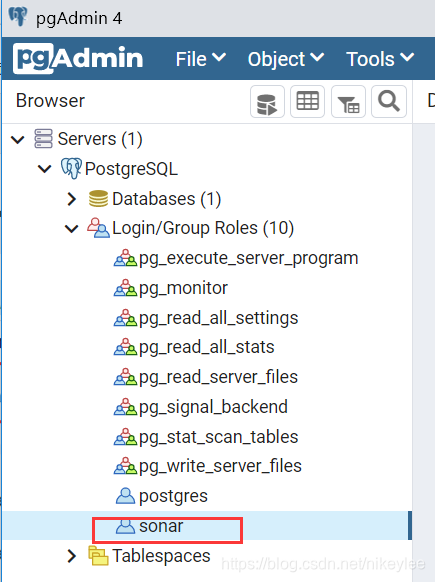The width and height of the screenshot is (435, 582).
Task: Click the PostgreSQL elephant server icon
Action: pos(71,169)
